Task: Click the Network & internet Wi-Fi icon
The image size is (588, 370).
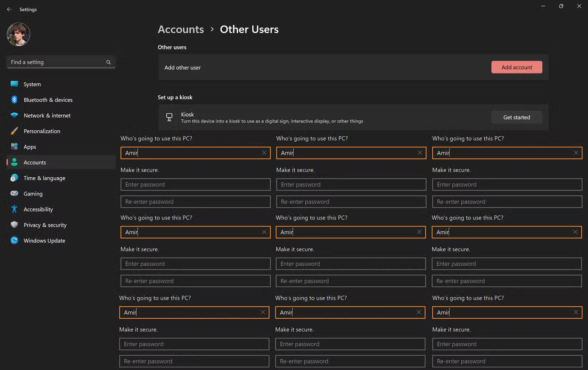Action: [x=14, y=115]
